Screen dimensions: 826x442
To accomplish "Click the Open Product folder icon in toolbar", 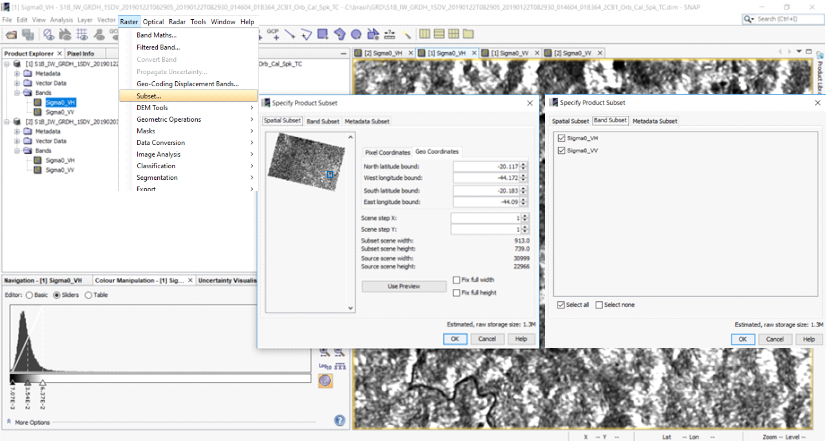I will click(x=12, y=35).
